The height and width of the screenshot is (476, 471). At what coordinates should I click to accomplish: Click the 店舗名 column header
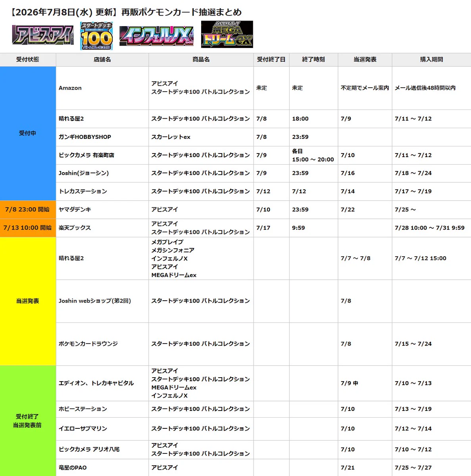pos(102,59)
